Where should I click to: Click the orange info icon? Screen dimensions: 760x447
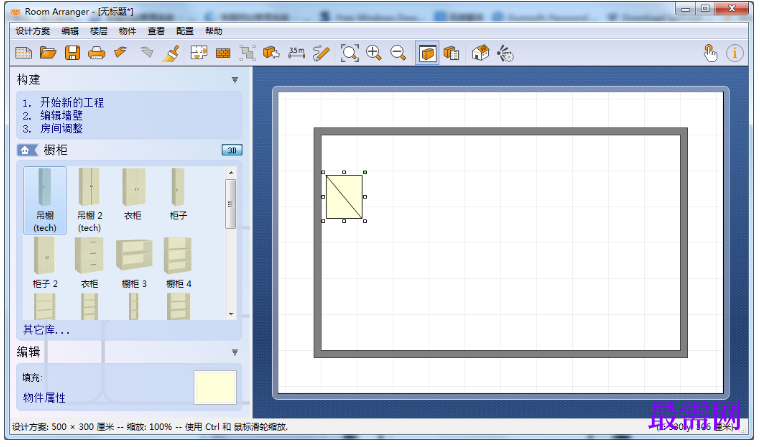pos(735,52)
